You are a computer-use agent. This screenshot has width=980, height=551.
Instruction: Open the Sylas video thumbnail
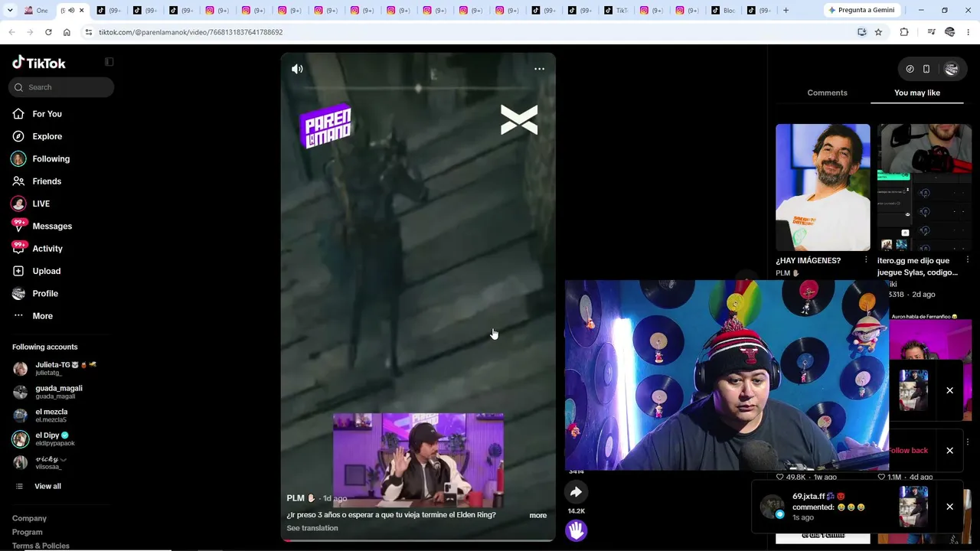pyautogui.click(x=924, y=187)
